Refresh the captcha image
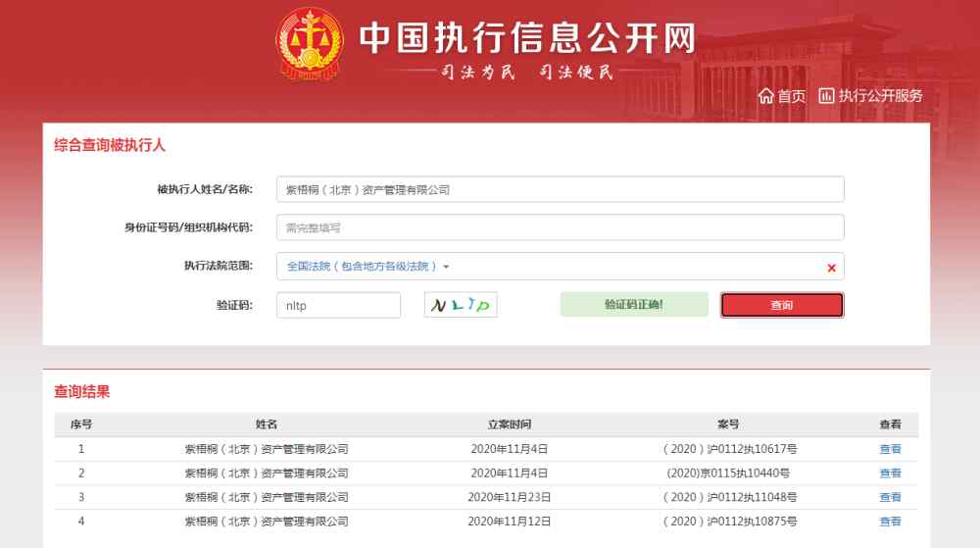This screenshot has width=980, height=548. click(461, 305)
